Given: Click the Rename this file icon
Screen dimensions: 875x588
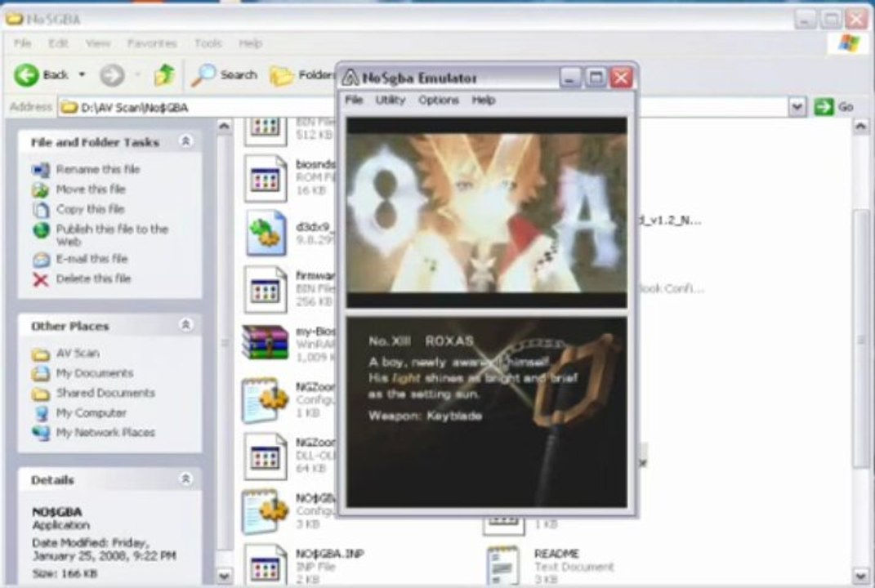Looking at the screenshot, I should pos(41,170).
